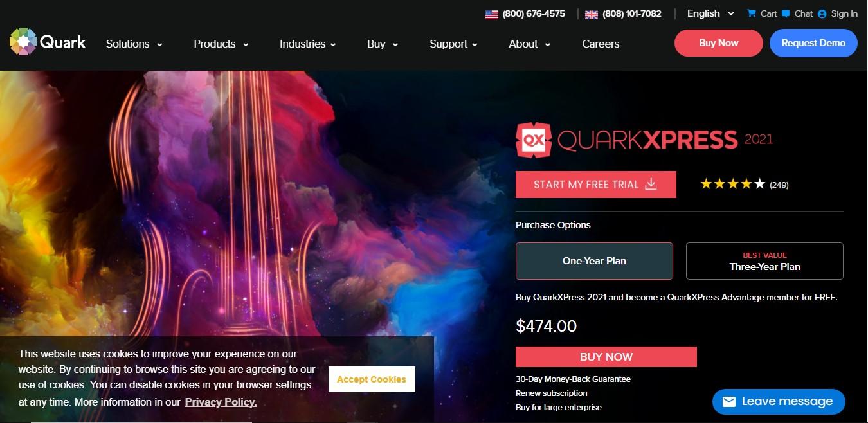
Task: Expand the Support menu
Action: point(453,44)
